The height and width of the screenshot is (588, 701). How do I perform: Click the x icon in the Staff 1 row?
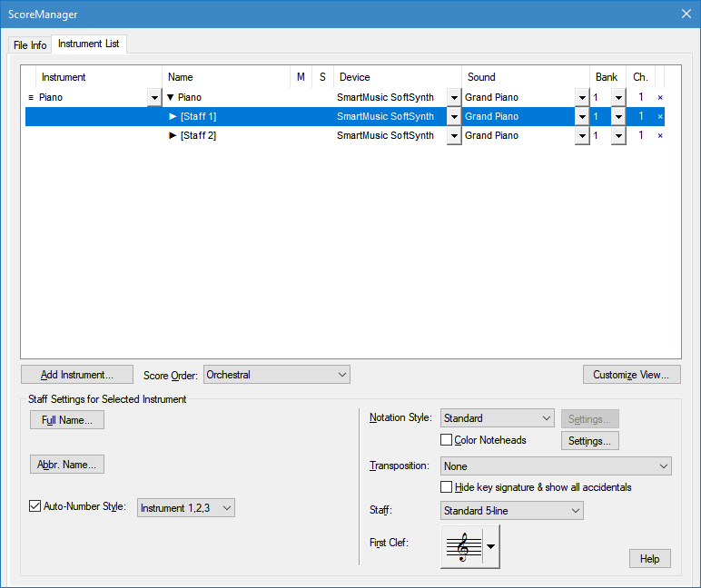click(x=660, y=116)
